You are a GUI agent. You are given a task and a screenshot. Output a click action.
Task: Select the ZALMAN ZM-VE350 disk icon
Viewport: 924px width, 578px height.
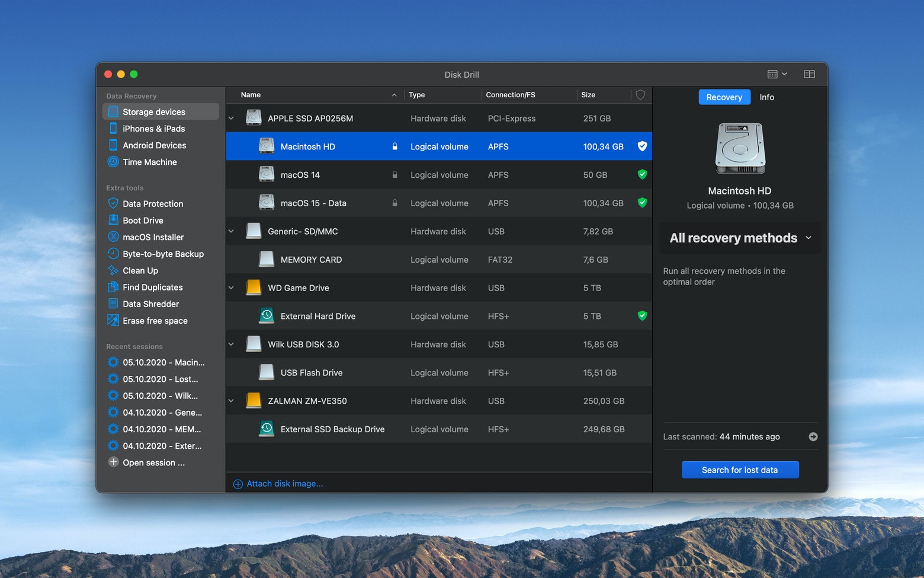point(254,400)
